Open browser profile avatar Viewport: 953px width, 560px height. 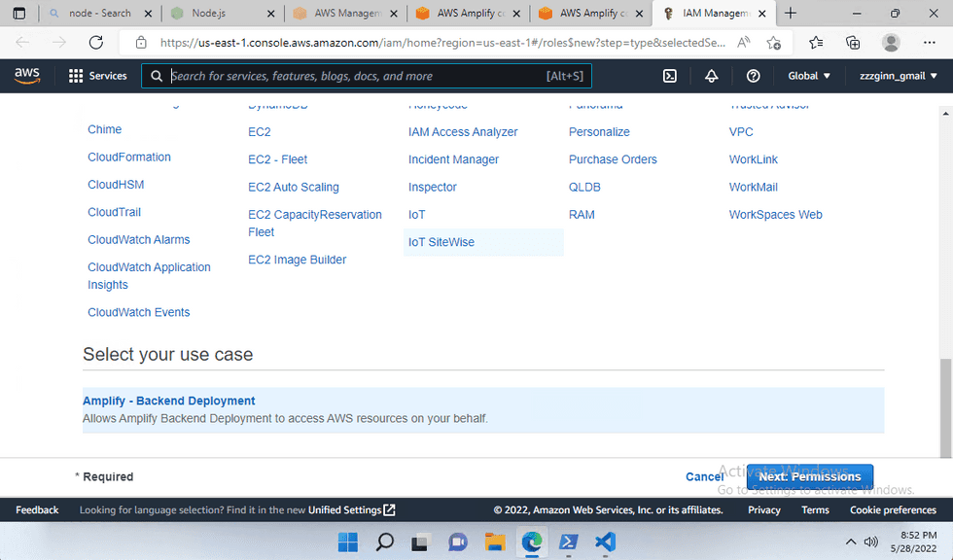tap(891, 43)
